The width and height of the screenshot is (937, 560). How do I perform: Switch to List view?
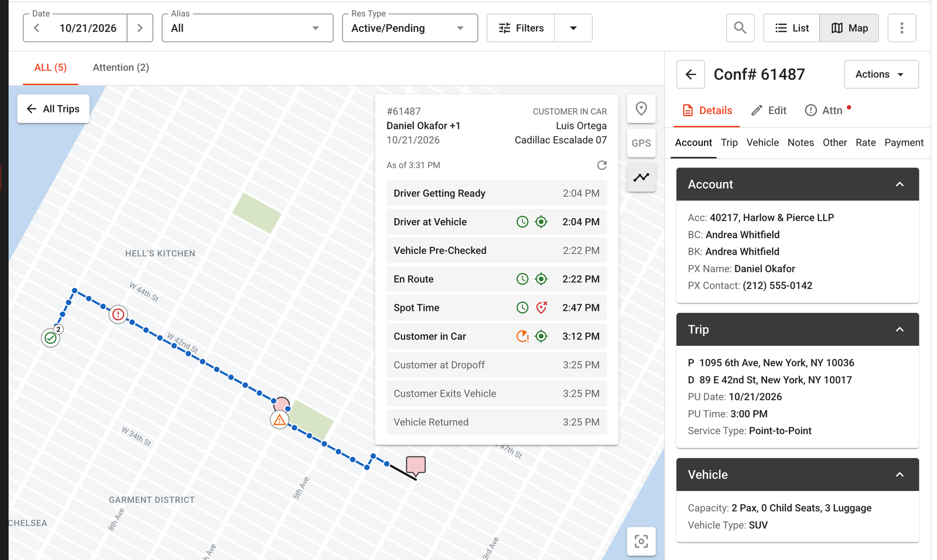[792, 28]
